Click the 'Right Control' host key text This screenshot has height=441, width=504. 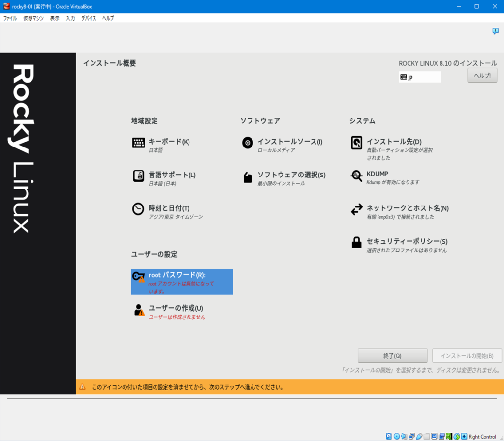point(482,437)
